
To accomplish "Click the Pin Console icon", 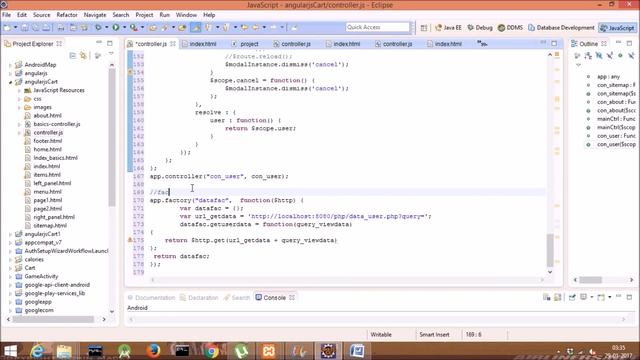I will (x=572, y=297).
